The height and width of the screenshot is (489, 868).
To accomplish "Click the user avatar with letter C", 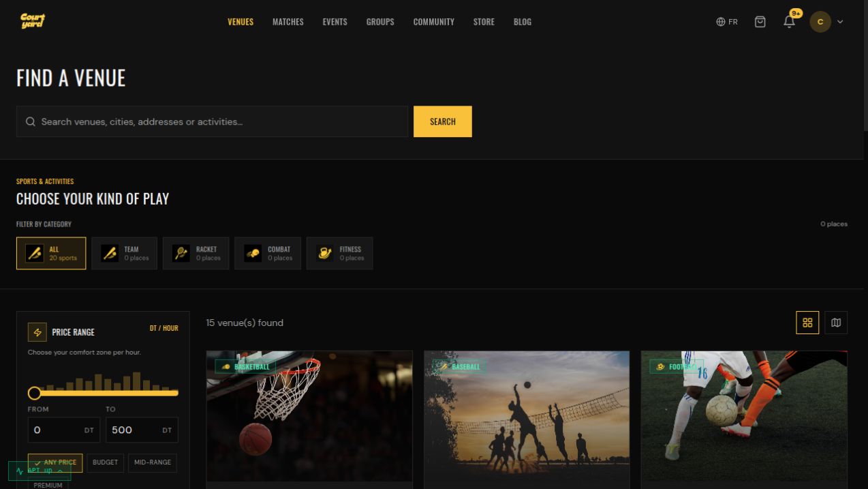I will (x=820, y=22).
